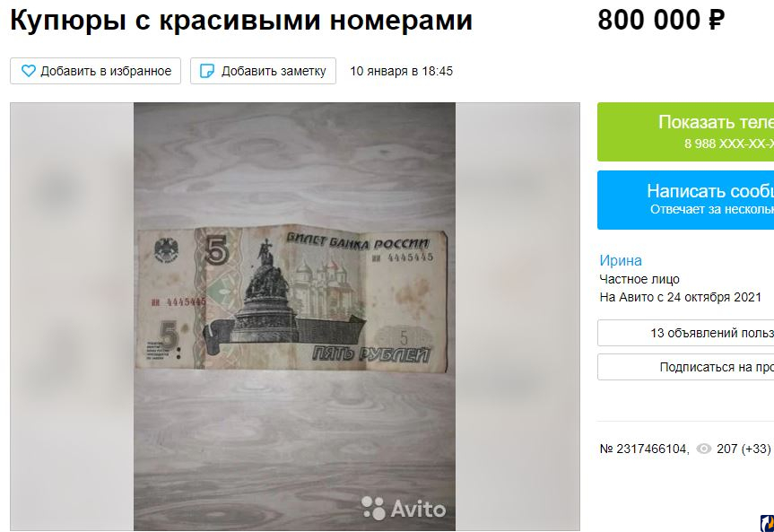Click the listing title Купюры с красивыми номерами
774x532 pixels.
pos(241,21)
